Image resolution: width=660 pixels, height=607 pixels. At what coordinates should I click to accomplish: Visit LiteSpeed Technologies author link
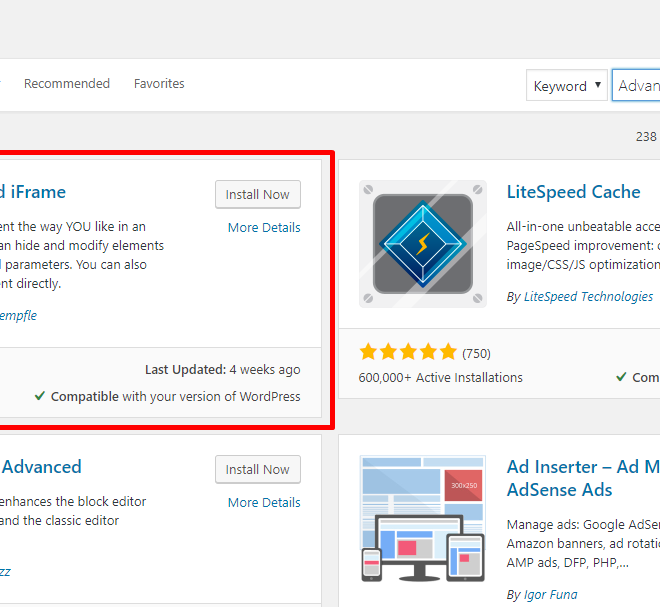pyautogui.click(x=588, y=296)
